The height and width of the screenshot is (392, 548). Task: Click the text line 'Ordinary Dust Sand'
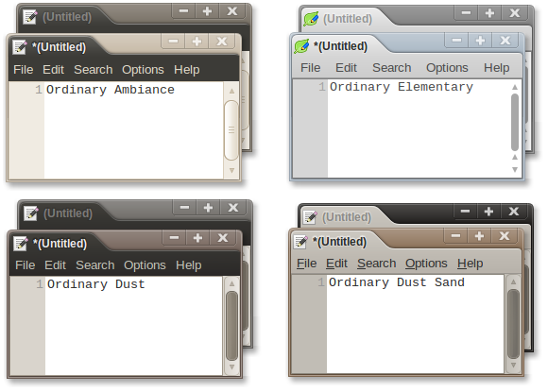tap(397, 282)
